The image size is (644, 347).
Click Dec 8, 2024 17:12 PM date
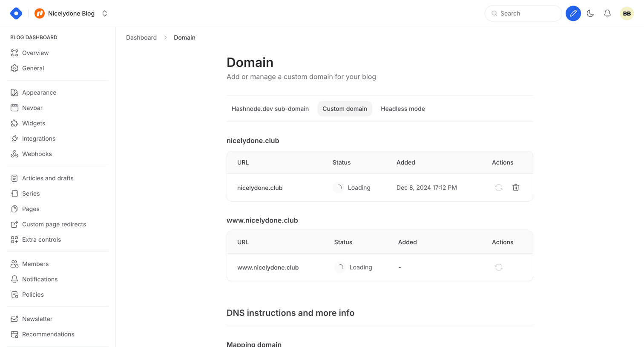tap(427, 188)
